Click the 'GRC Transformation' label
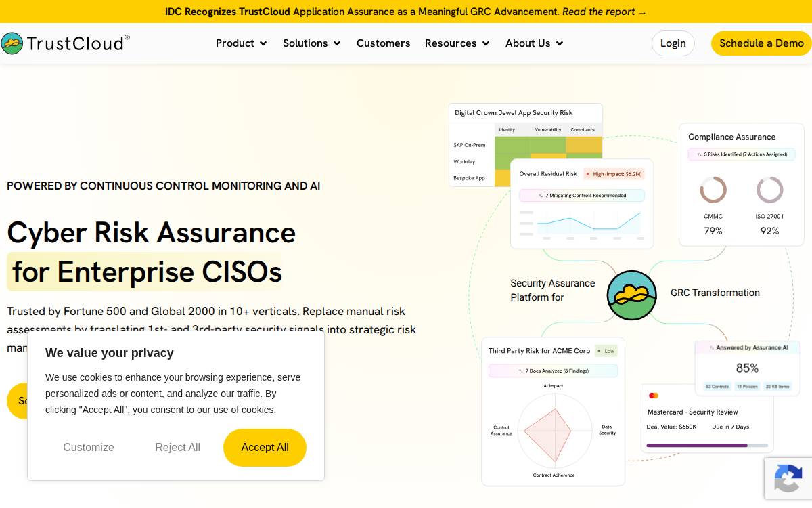 715,293
